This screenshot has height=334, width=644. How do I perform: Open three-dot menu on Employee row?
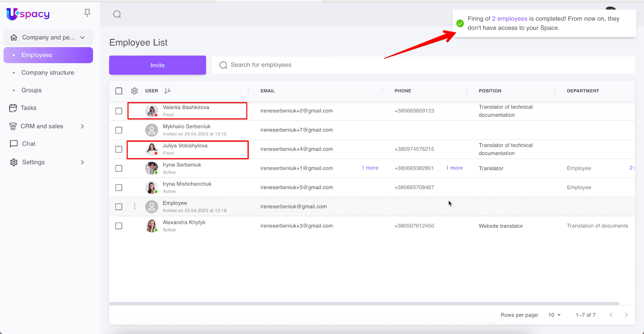pos(134,206)
